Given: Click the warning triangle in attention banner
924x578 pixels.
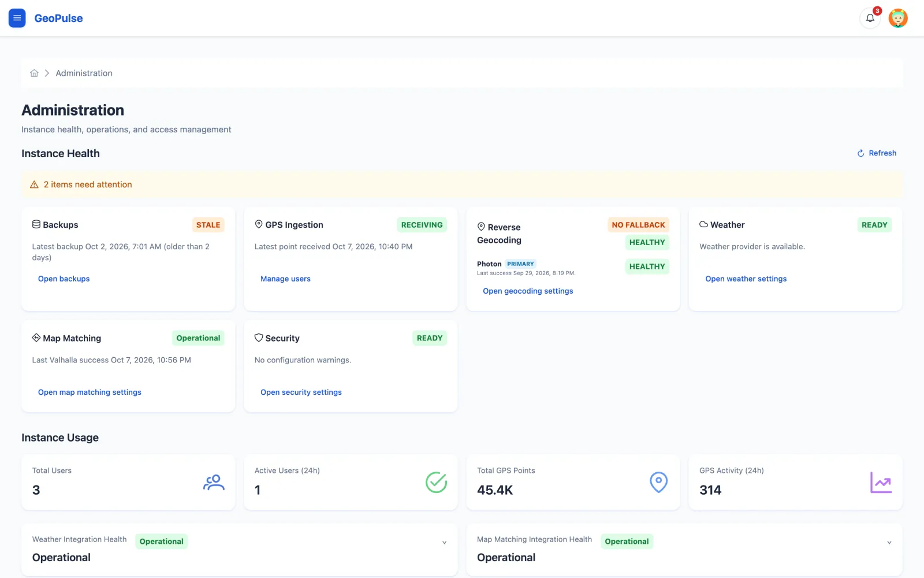Looking at the screenshot, I should tap(34, 184).
